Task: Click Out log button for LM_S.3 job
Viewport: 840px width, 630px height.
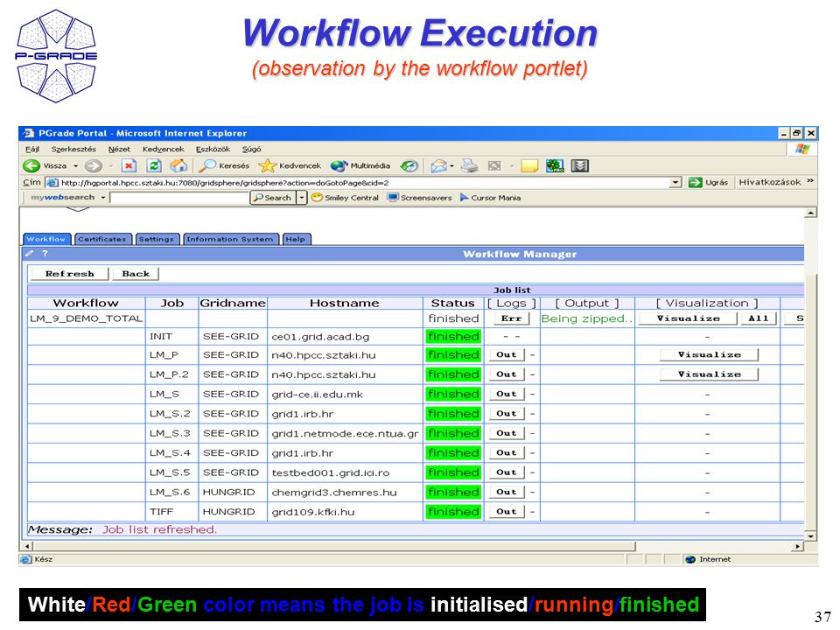Action: pos(507,433)
